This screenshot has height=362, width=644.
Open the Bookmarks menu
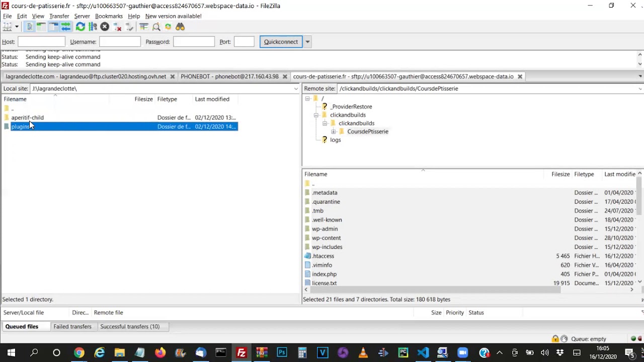[109, 16]
